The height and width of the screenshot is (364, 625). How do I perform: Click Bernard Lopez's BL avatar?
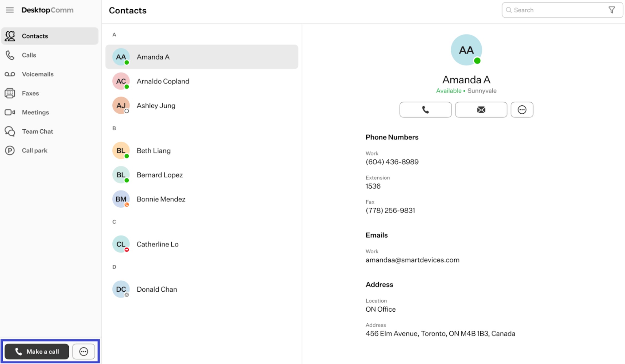(x=121, y=175)
